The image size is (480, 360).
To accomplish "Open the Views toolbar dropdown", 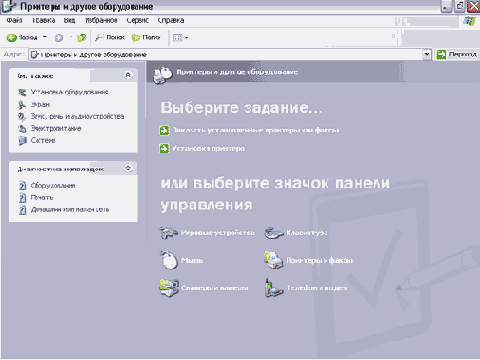I will [180, 38].
